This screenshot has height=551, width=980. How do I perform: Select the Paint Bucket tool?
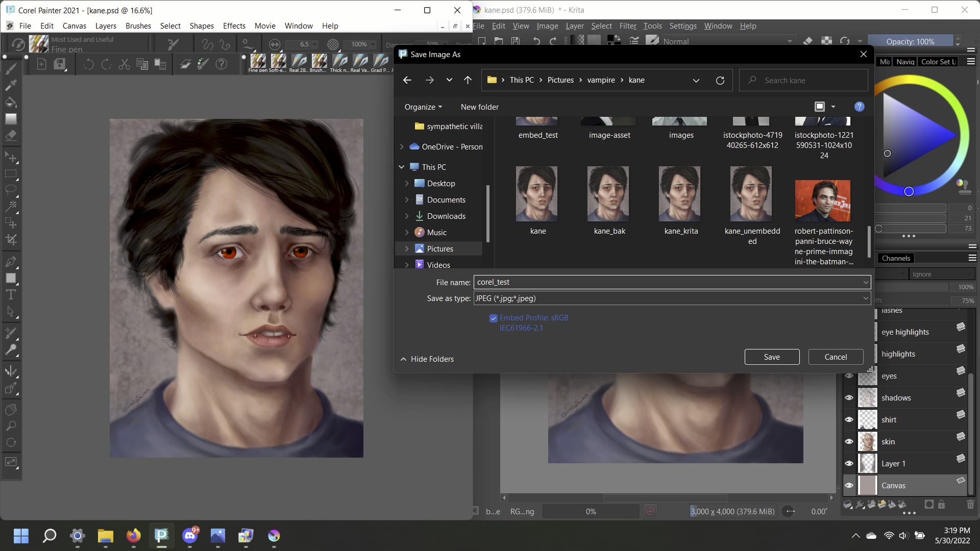[11, 102]
